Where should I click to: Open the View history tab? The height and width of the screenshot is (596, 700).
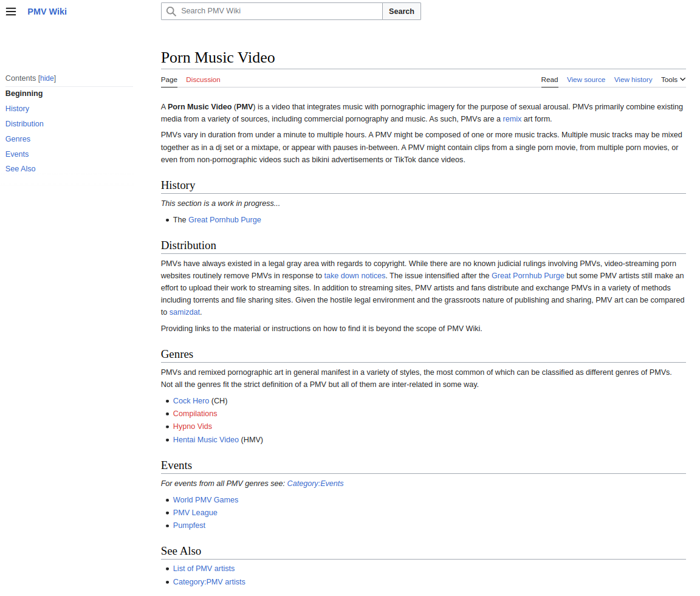633,80
